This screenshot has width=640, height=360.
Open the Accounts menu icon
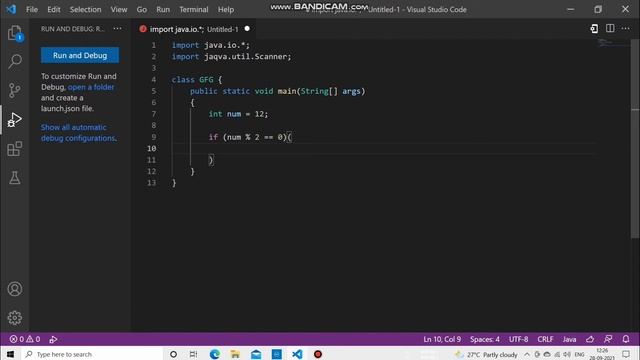[x=15, y=289]
